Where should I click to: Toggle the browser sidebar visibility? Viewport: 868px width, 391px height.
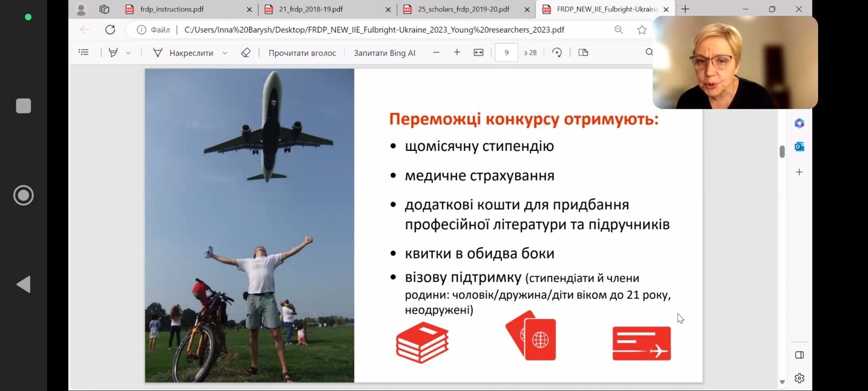click(x=799, y=355)
